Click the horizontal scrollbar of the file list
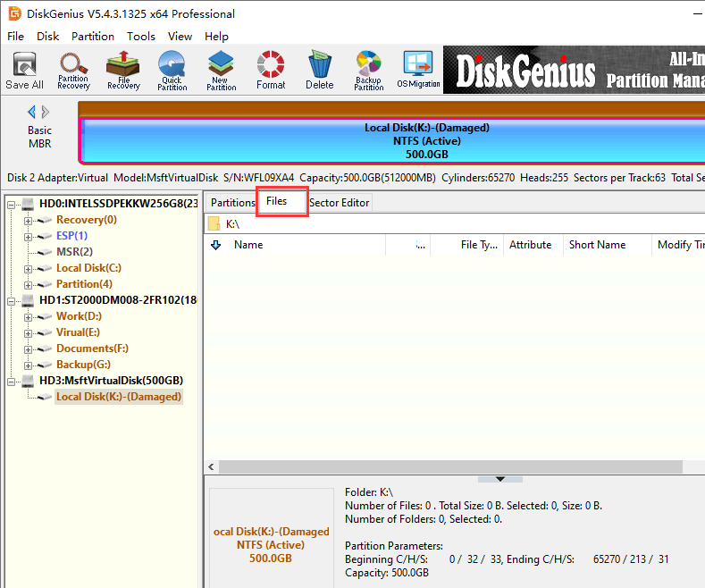Viewport: 705px width, 588px height. pos(447,467)
